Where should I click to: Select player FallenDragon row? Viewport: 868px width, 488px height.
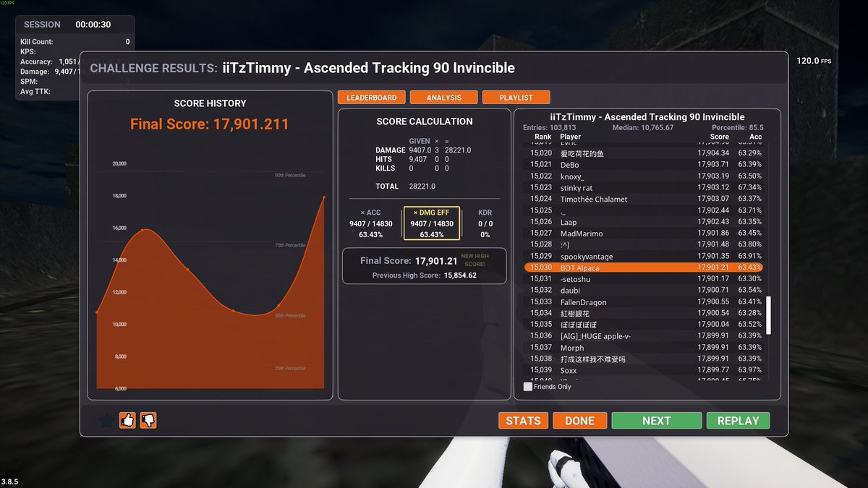coord(644,302)
